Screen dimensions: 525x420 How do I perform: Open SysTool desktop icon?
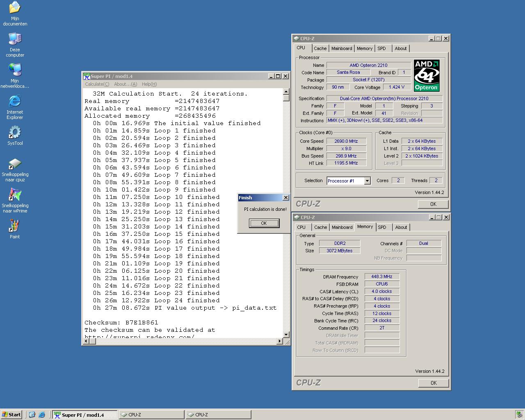pyautogui.click(x=15, y=136)
